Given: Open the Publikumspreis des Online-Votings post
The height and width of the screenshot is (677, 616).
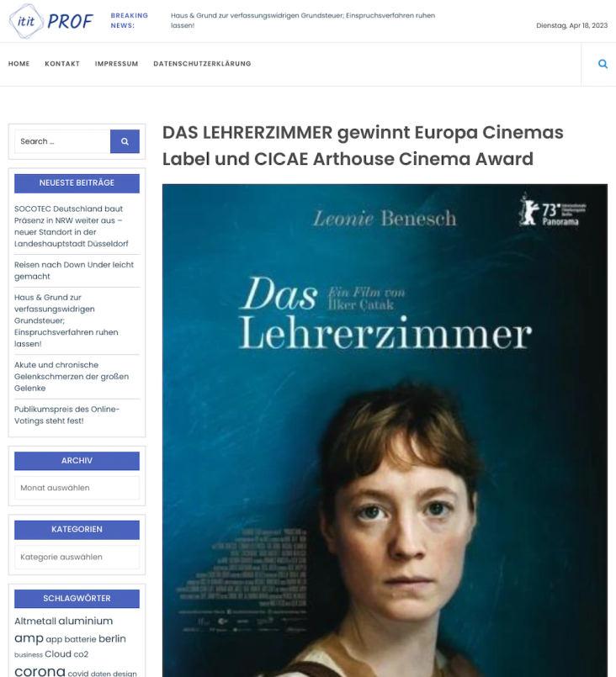Looking at the screenshot, I should [67, 415].
